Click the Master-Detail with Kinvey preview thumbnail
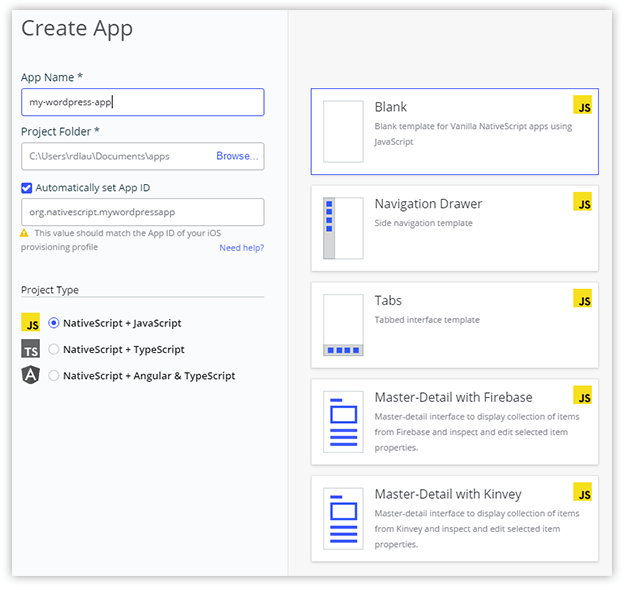Viewport: 626px width, 590px height. click(x=343, y=519)
